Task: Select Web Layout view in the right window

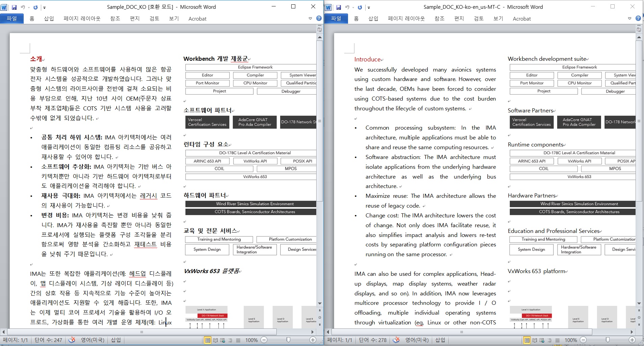Action: click(x=542, y=340)
